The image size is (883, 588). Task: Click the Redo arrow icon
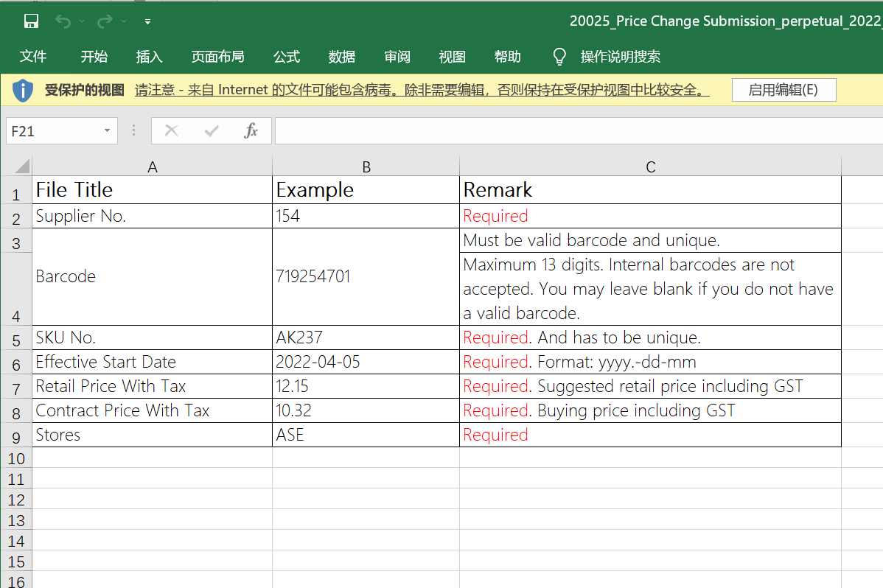tap(104, 21)
